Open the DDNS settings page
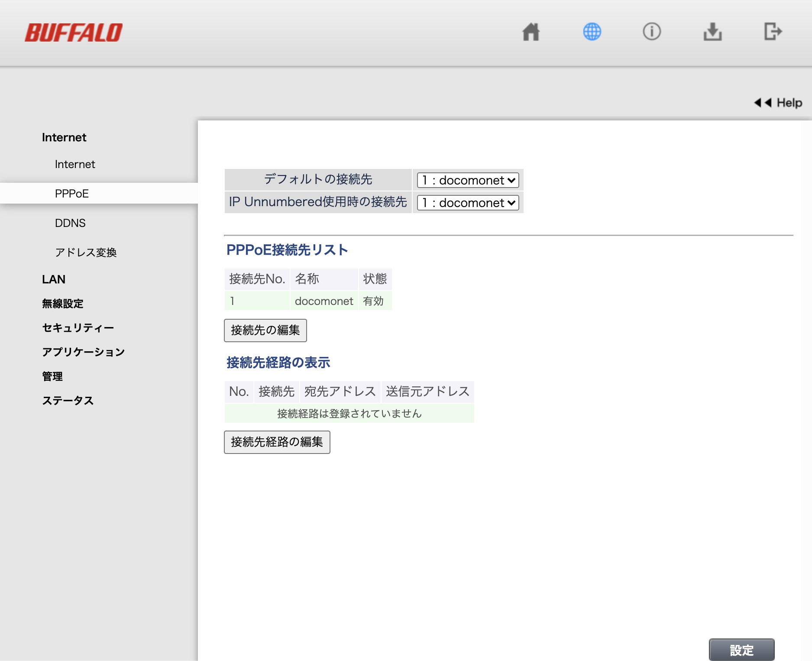The height and width of the screenshot is (661, 812). point(71,223)
